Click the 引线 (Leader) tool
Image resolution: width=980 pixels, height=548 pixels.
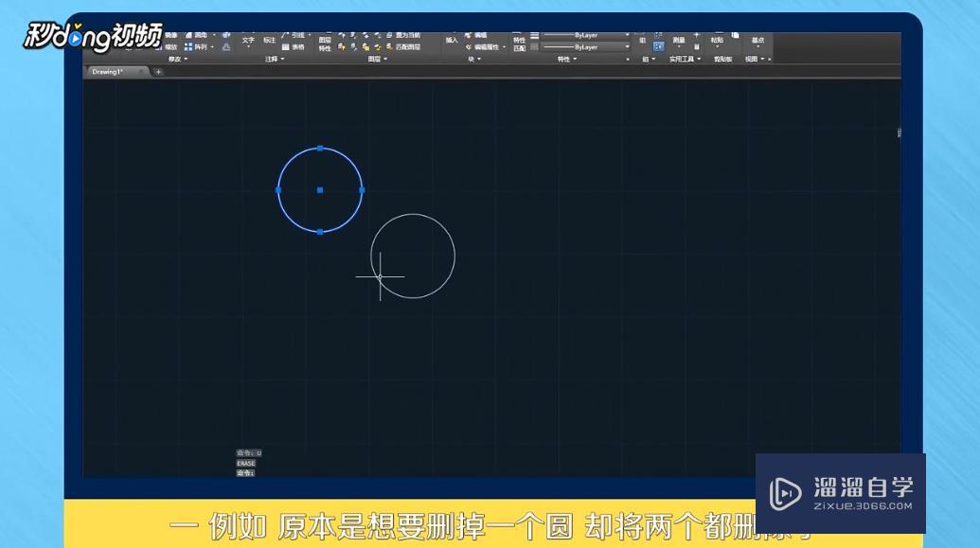(x=294, y=35)
